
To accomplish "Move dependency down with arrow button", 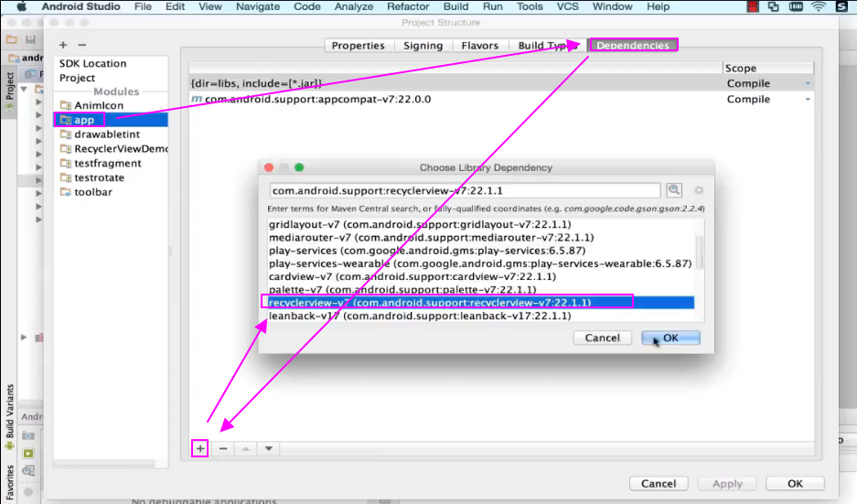I will pos(268,448).
